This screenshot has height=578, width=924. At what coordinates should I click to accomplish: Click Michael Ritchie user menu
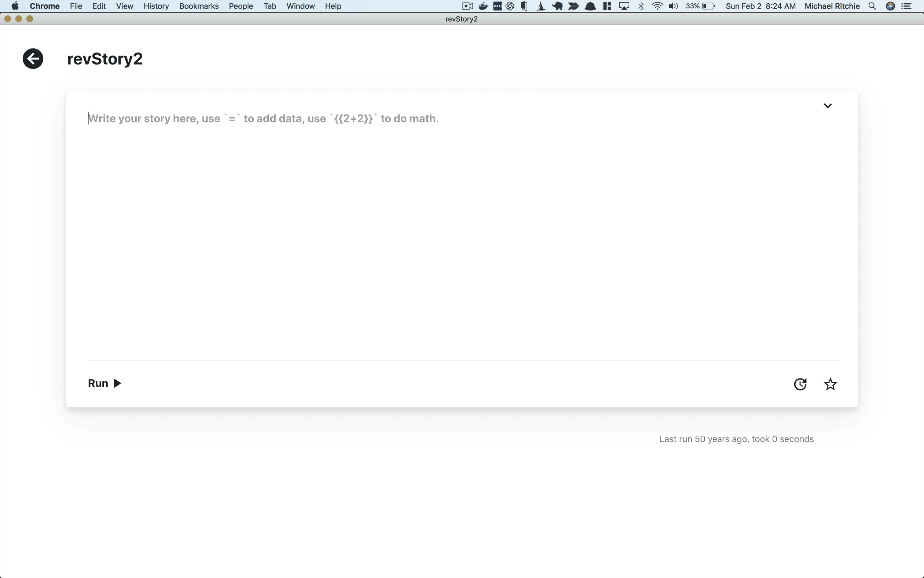832,6
